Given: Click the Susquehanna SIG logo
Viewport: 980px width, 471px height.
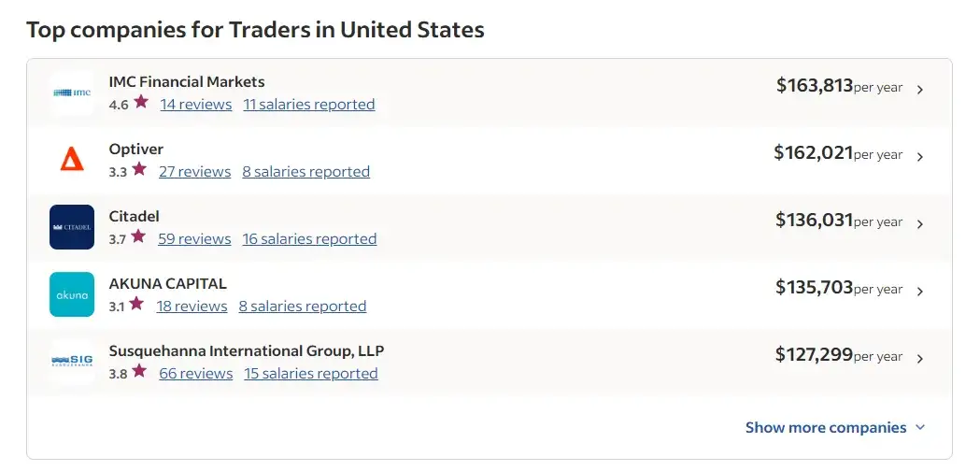Looking at the screenshot, I should [x=72, y=362].
